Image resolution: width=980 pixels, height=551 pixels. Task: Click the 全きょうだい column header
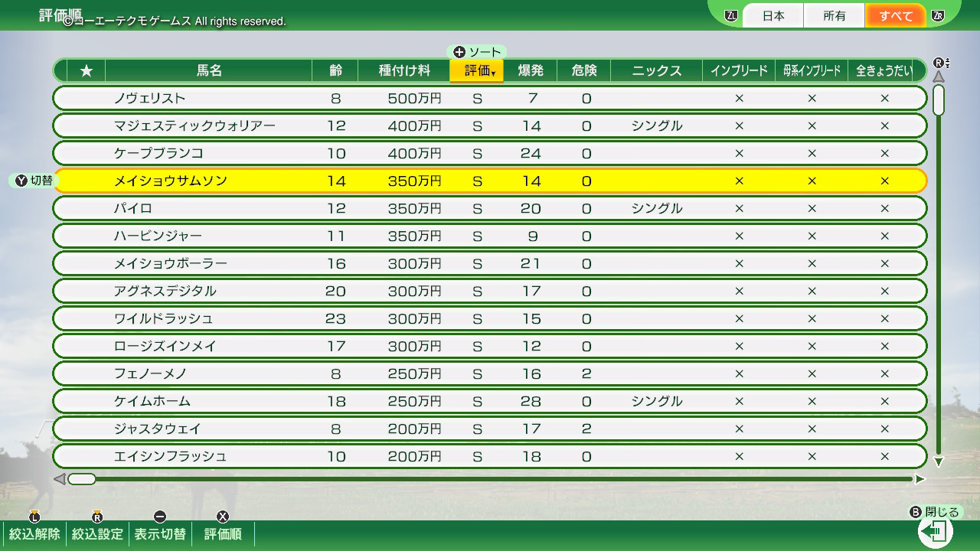(884, 71)
